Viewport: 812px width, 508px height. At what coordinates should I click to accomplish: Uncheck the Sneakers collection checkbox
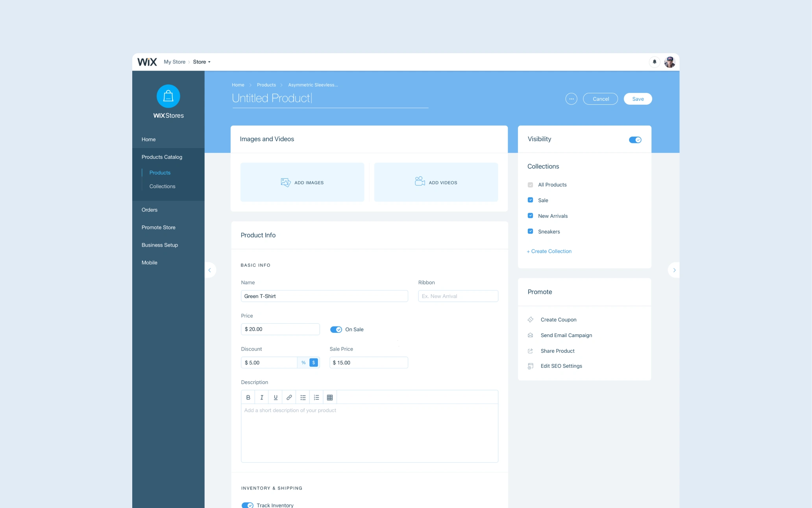530,232
